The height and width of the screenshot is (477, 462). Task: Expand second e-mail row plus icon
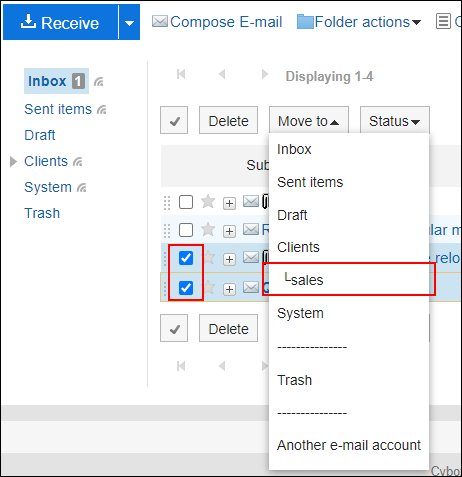[x=229, y=231]
